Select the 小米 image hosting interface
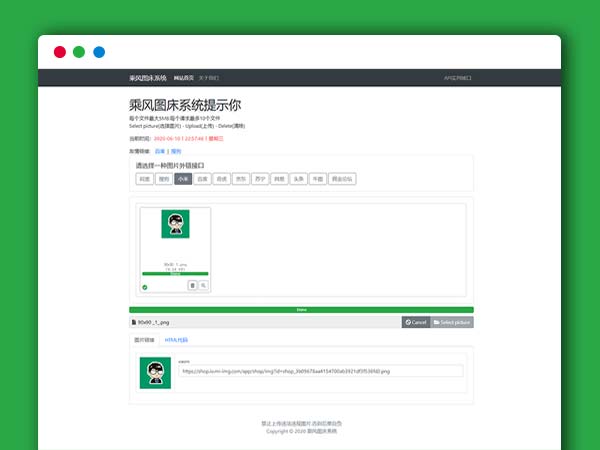This screenshot has width=600, height=450. (183, 179)
